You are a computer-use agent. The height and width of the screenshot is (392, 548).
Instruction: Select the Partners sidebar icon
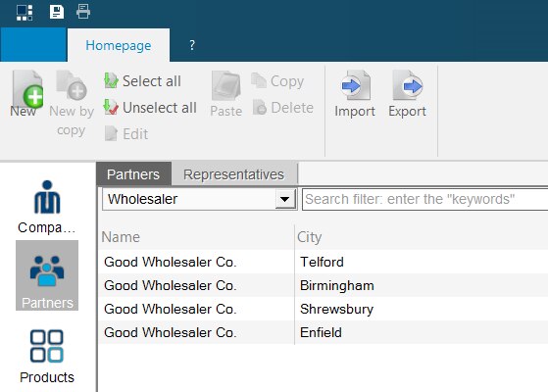click(x=47, y=275)
